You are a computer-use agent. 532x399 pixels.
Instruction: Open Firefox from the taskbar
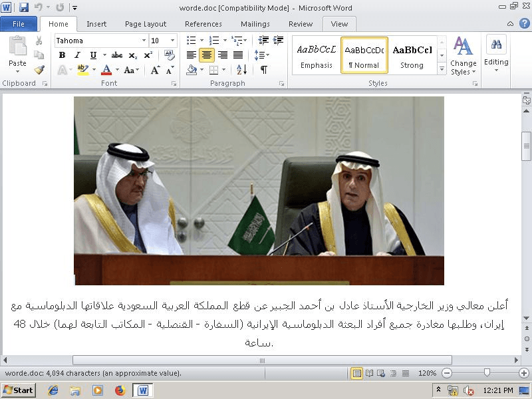click(120, 390)
